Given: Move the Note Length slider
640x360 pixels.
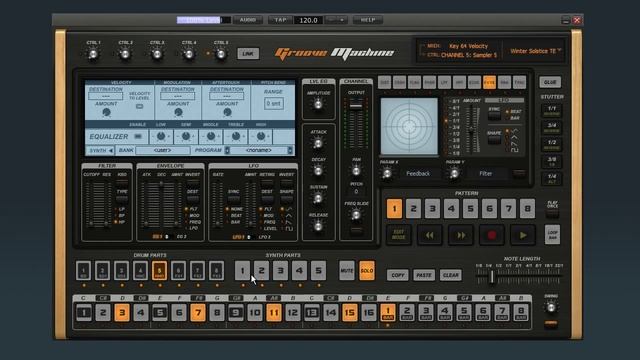Looking at the screenshot, I should coord(492,277).
